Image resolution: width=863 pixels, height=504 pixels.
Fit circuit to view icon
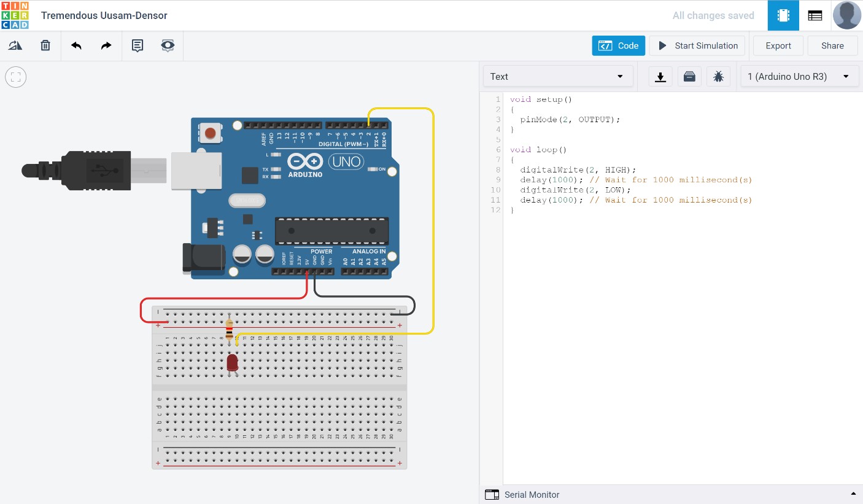(16, 77)
